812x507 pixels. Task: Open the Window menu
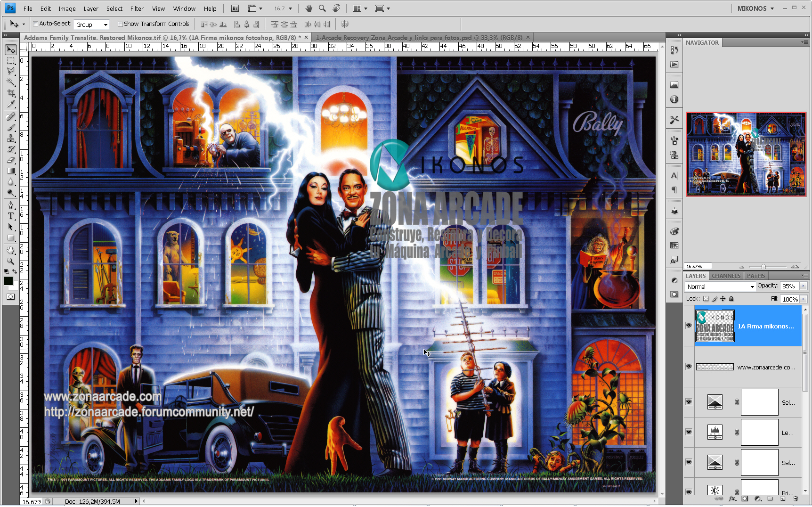coord(184,8)
